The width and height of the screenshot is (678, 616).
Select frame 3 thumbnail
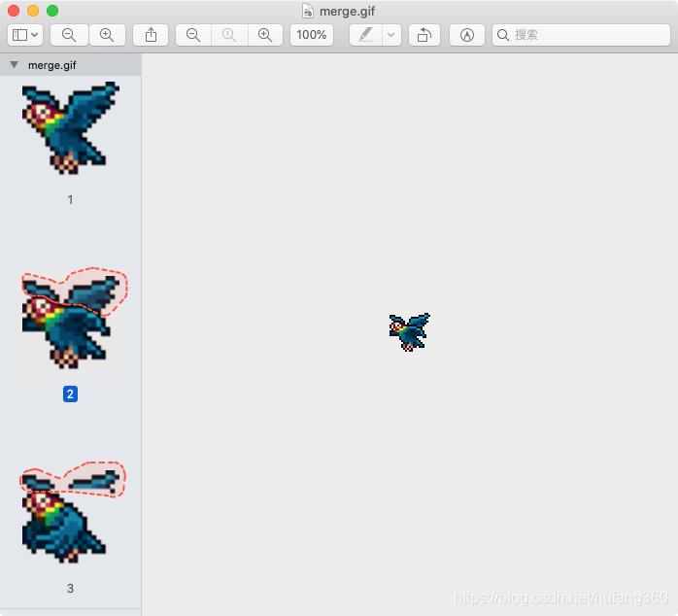72,513
